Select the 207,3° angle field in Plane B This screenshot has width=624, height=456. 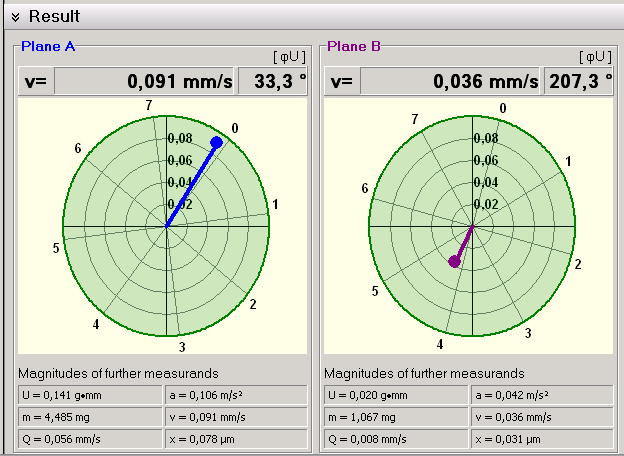click(x=578, y=82)
